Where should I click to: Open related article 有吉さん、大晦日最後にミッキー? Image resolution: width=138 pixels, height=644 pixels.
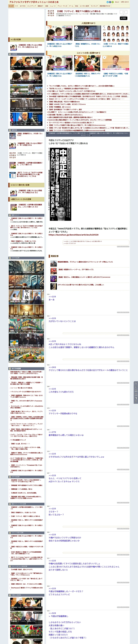pos(84,277)
